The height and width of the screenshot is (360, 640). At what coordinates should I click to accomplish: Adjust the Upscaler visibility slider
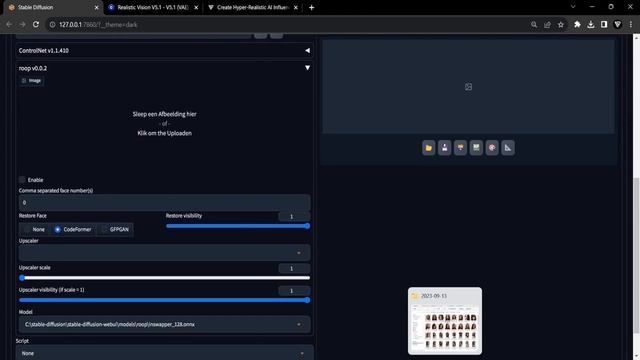pos(164,300)
